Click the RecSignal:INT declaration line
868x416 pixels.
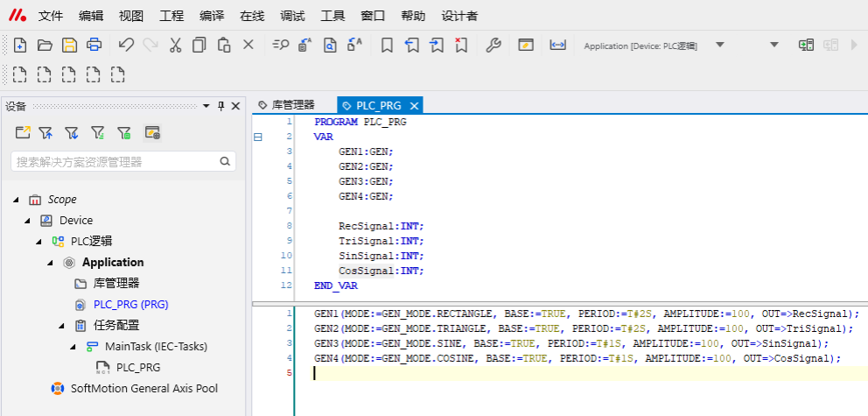point(381,226)
